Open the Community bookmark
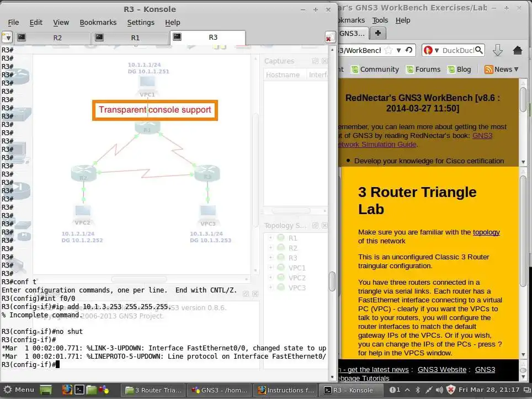532x399 pixels. (375, 70)
